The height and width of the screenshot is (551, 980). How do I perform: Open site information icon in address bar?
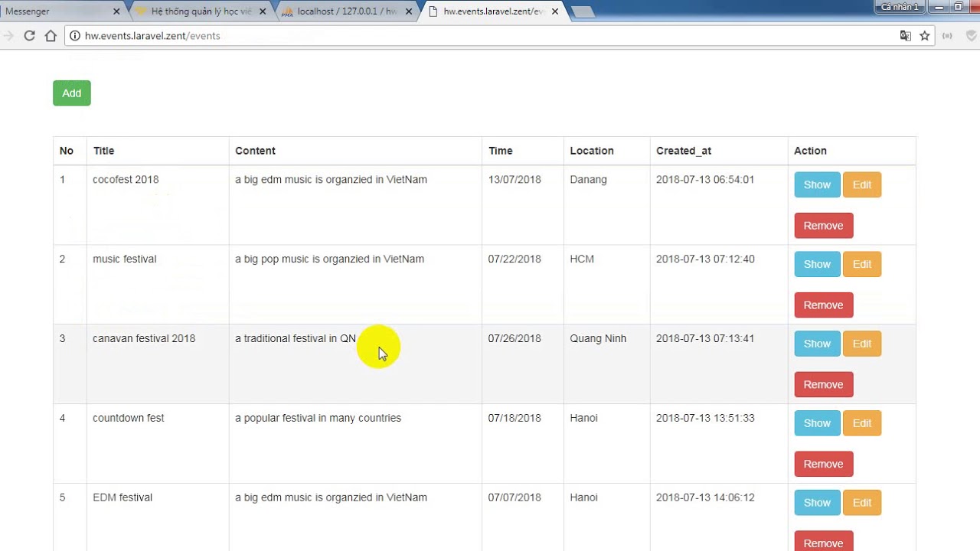(x=75, y=35)
